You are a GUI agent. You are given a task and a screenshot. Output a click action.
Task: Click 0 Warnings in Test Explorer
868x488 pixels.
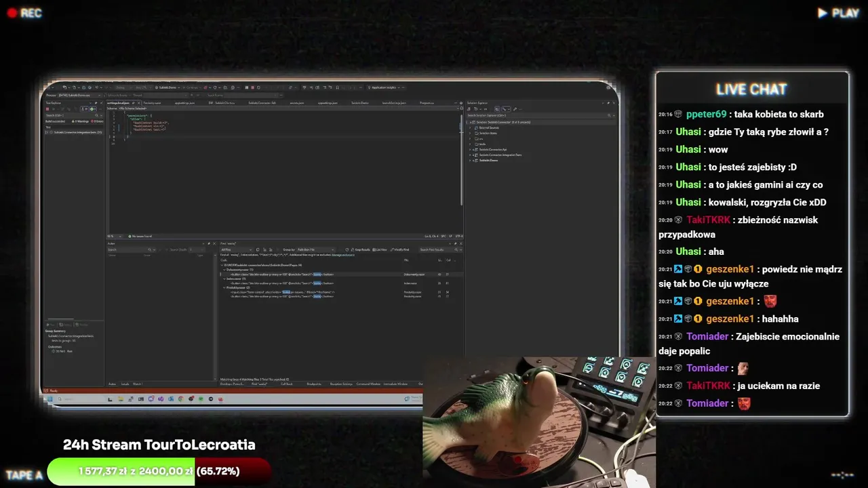[x=80, y=121]
